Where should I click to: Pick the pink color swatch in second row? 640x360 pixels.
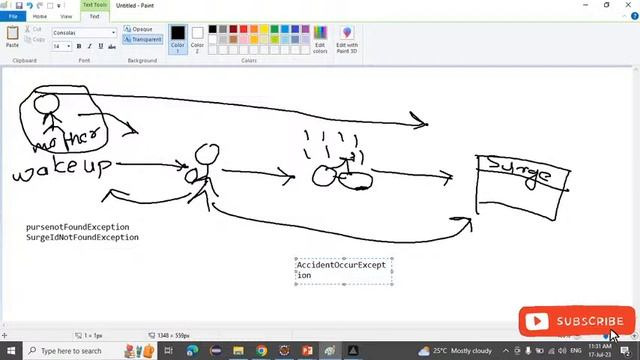pyautogui.click(x=244, y=40)
